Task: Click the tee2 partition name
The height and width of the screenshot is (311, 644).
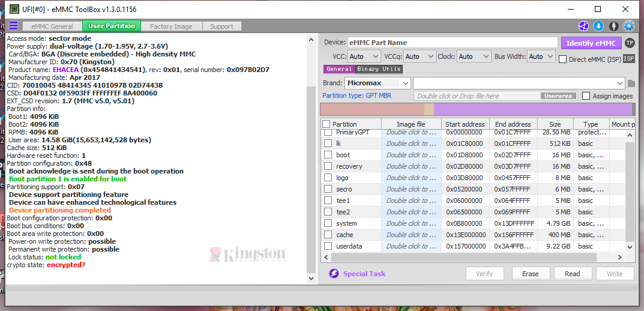Action: [x=343, y=212]
